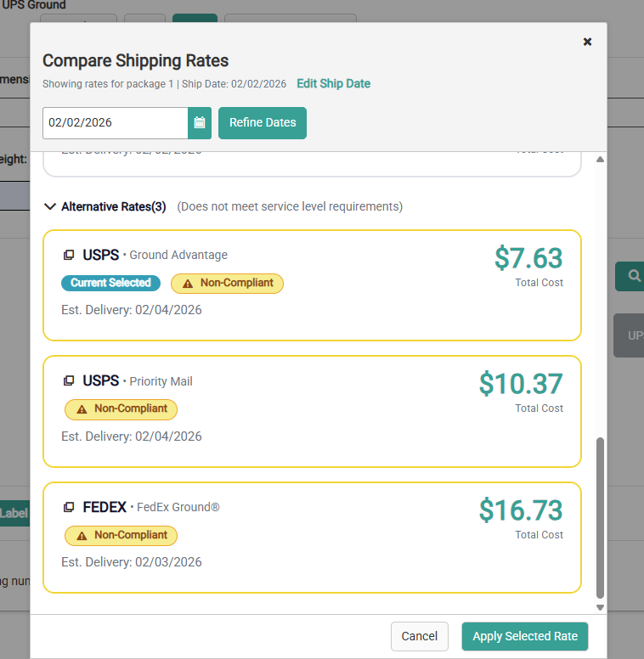Screen dimensions: 644x659
Task: Click the calendar icon beside ship date
Action: coord(200,122)
